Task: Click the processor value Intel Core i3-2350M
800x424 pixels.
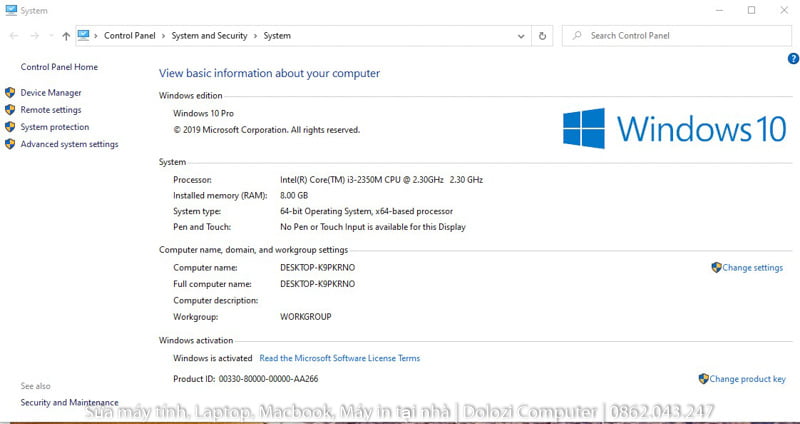Action: [x=381, y=180]
